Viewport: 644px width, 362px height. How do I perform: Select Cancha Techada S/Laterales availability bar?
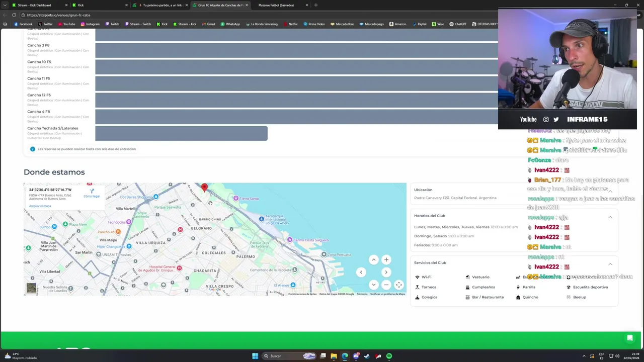[x=181, y=133]
